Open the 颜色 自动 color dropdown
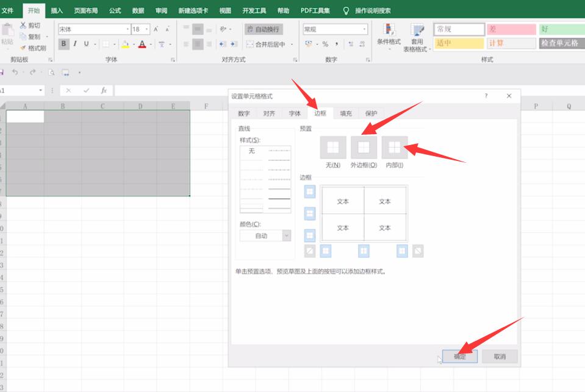 click(265, 236)
